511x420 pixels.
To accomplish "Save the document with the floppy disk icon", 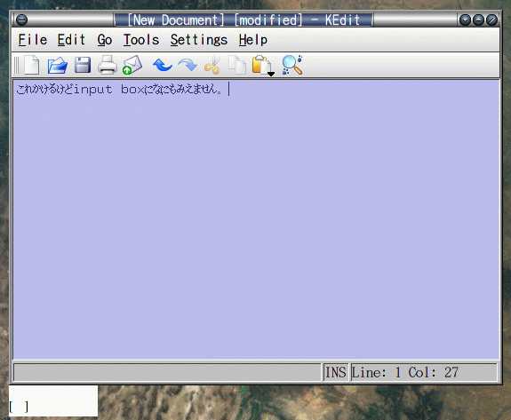I will click(x=83, y=65).
